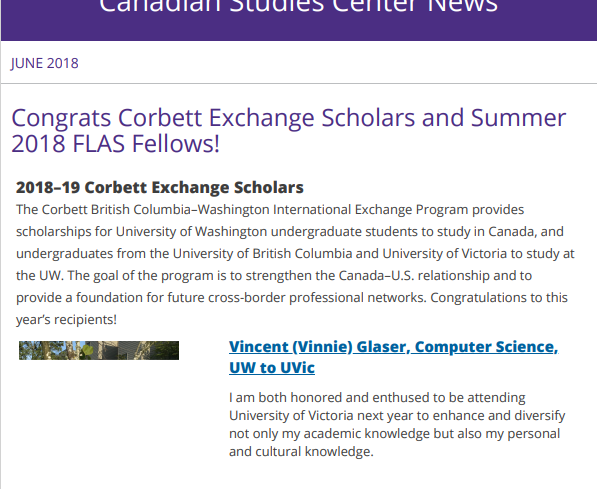This screenshot has height=489, width=597.
Task: Click the text 'and cultural knowledge.'
Action: coord(301,452)
